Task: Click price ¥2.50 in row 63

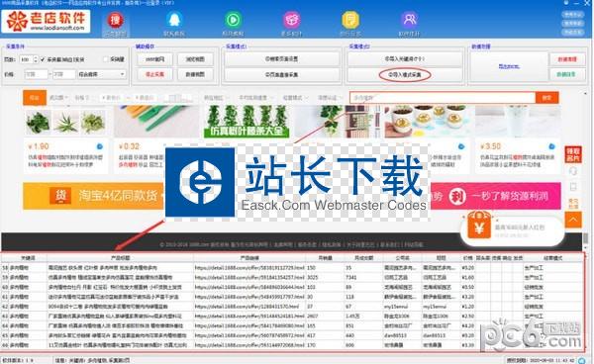Action: point(467,317)
